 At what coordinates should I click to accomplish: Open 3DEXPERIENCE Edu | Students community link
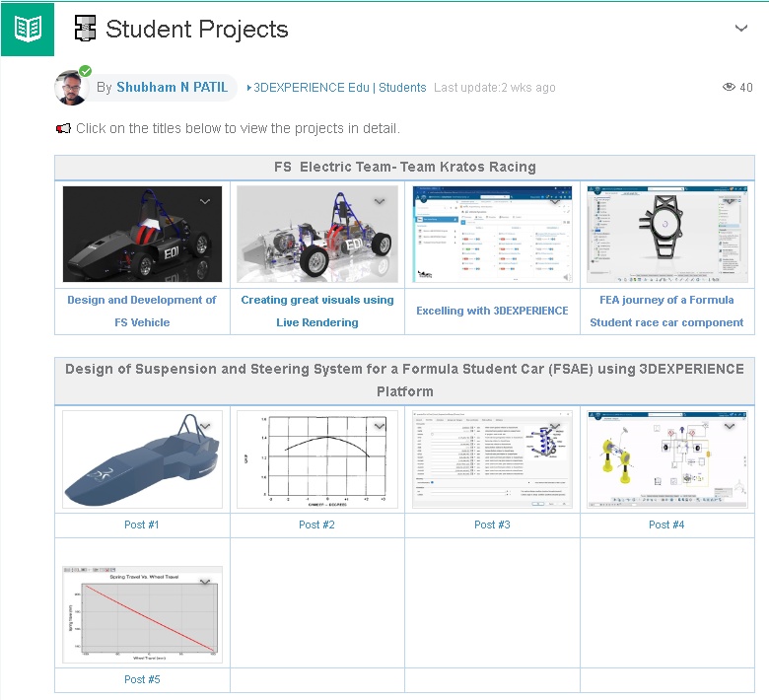click(340, 88)
